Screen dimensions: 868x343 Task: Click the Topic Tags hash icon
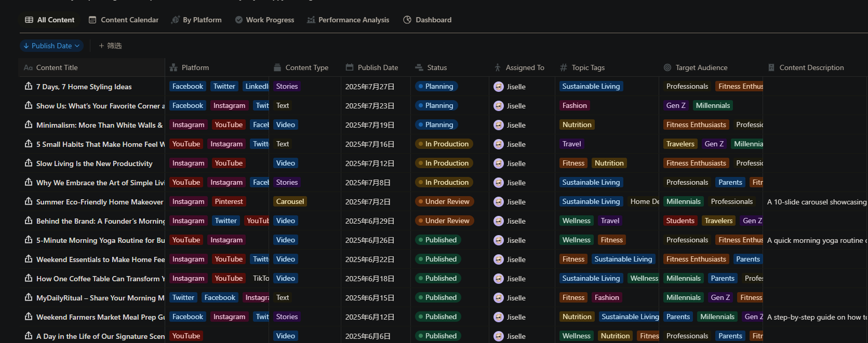pos(564,67)
